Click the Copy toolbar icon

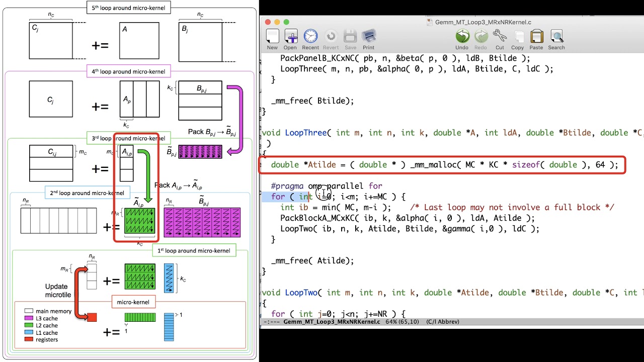518,36
